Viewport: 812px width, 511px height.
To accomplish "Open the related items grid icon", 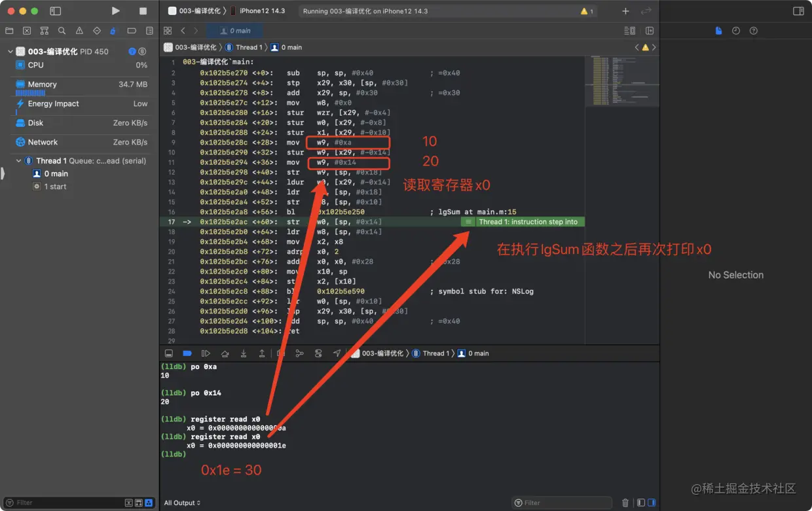I will (168, 31).
